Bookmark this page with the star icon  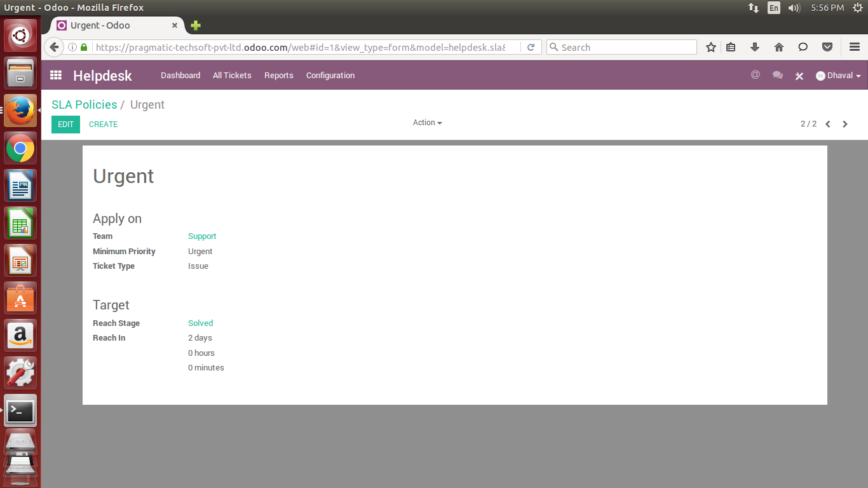[x=711, y=47]
